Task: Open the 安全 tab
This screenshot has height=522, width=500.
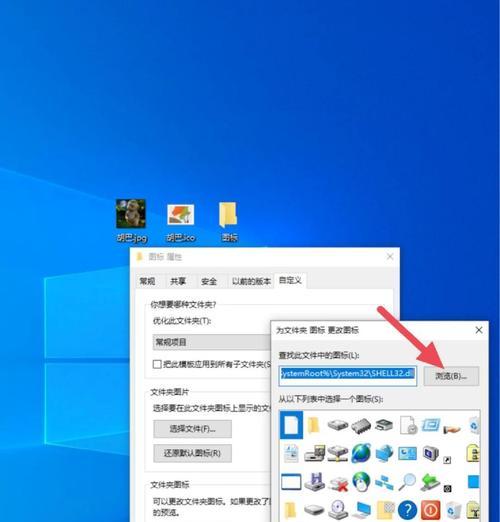Action: [209, 282]
